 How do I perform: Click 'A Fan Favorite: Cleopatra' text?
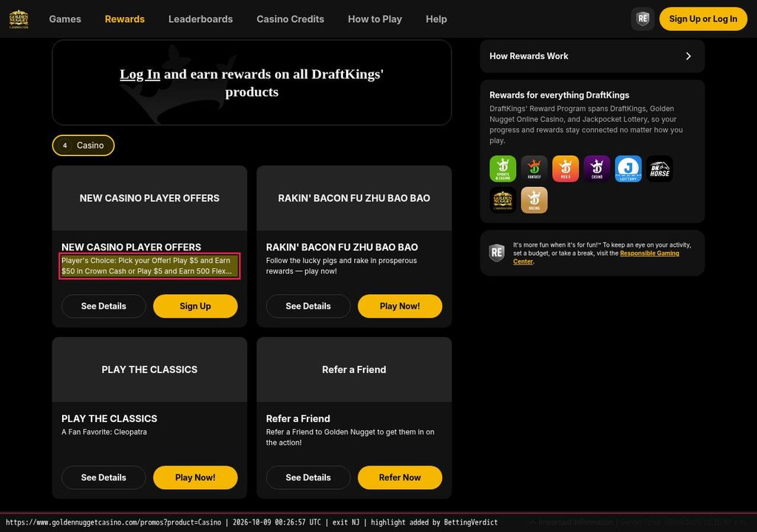pyautogui.click(x=104, y=432)
